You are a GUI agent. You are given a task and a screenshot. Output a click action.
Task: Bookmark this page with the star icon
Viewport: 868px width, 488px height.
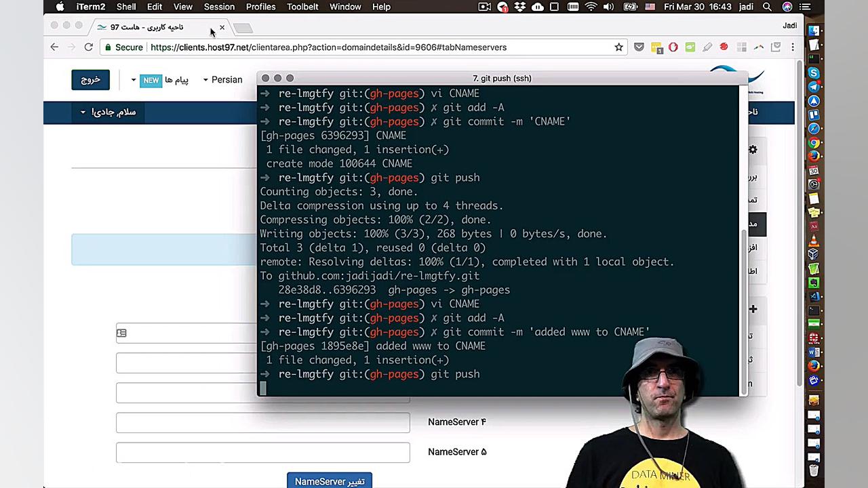618,47
